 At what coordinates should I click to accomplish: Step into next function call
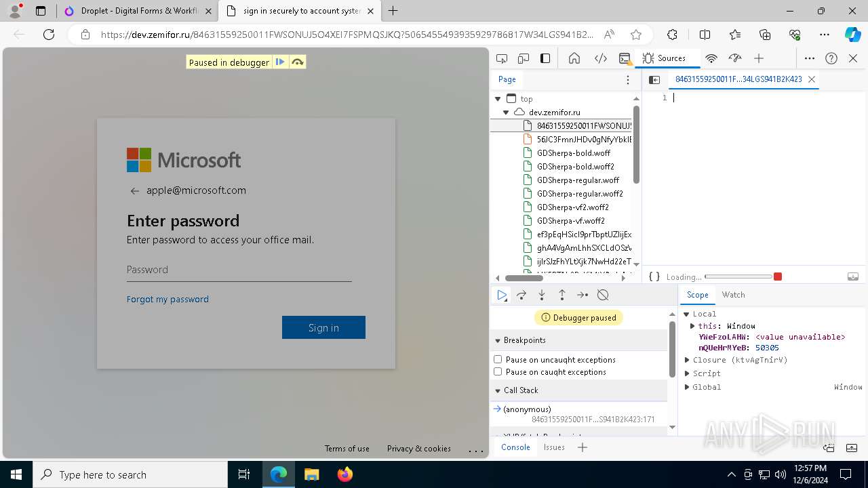tap(542, 295)
